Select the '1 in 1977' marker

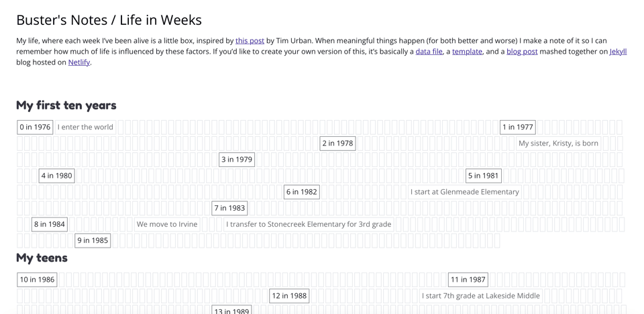point(517,127)
